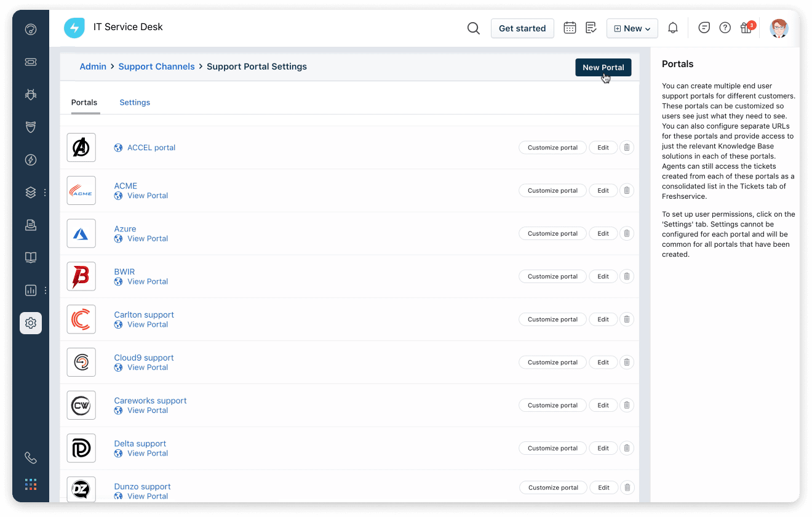Open the ACCEL portal link
This screenshot has width=812, height=517.
point(151,148)
